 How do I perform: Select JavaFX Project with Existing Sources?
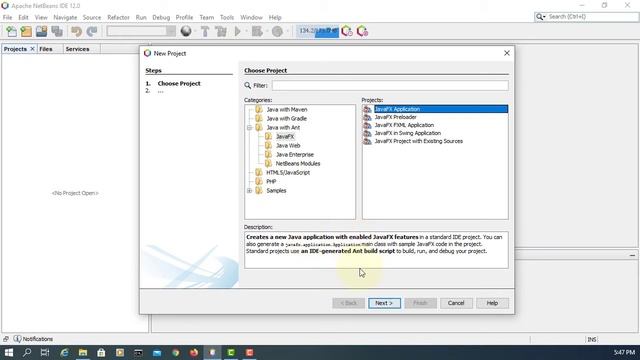pos(419,141)
